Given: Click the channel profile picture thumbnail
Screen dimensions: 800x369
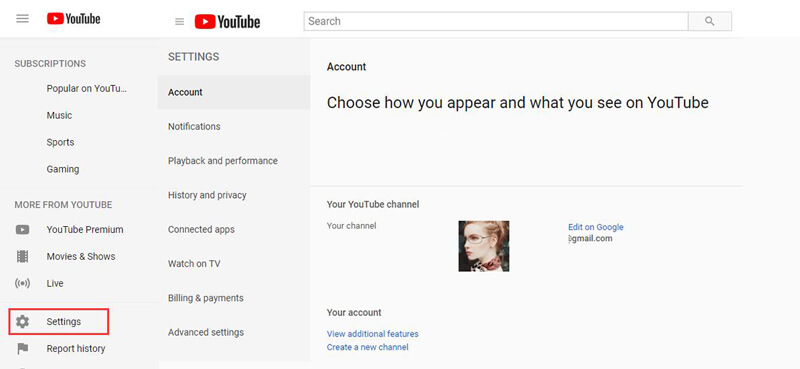Looking at the screenshot, I should tap(484, 246).
